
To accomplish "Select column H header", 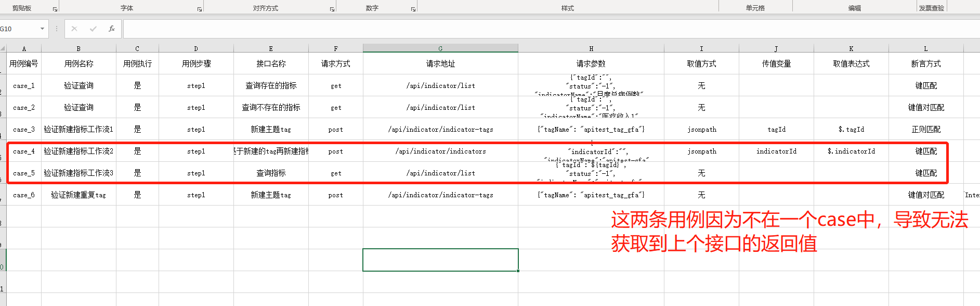I will pos(591,48).
